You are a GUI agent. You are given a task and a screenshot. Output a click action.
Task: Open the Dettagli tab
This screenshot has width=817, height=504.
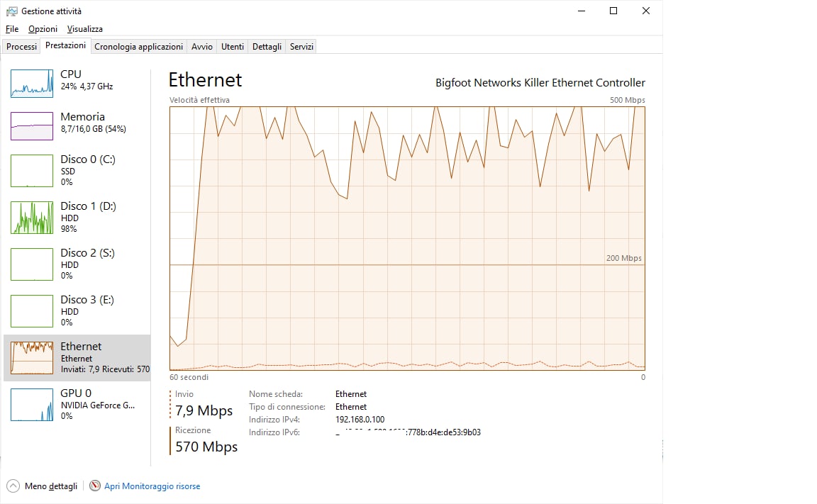(x=267, y=47)
